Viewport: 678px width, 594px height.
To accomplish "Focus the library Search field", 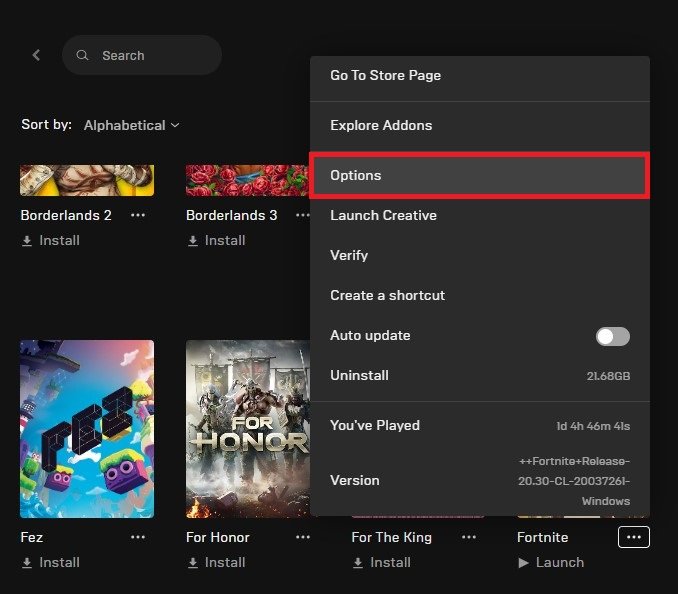I will (142, 55).
